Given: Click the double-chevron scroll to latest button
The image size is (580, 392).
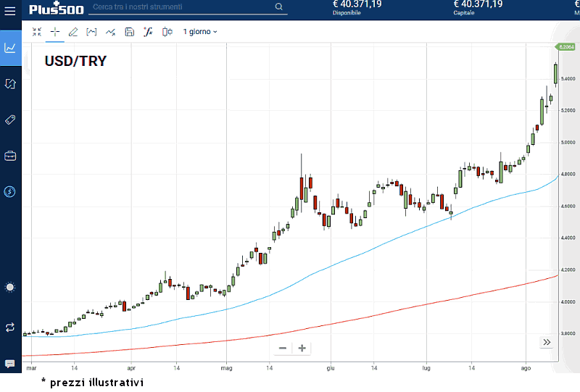Looking at the screenshot, I should pos(547,343).
